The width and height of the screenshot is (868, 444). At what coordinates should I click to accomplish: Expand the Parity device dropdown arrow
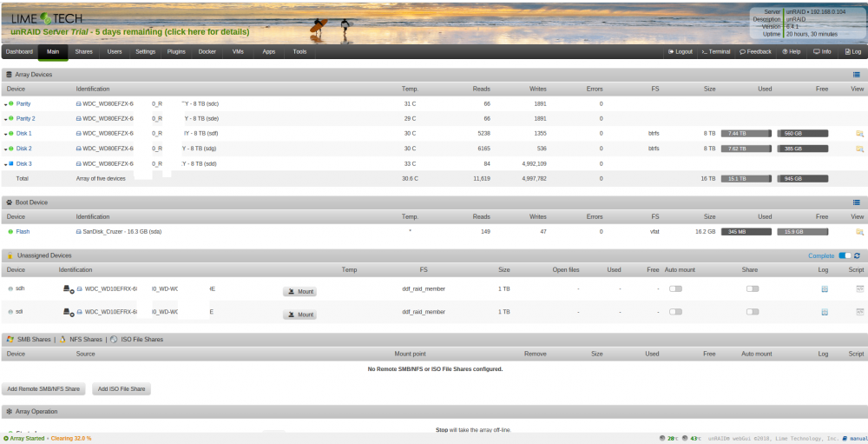click(5, 104)
